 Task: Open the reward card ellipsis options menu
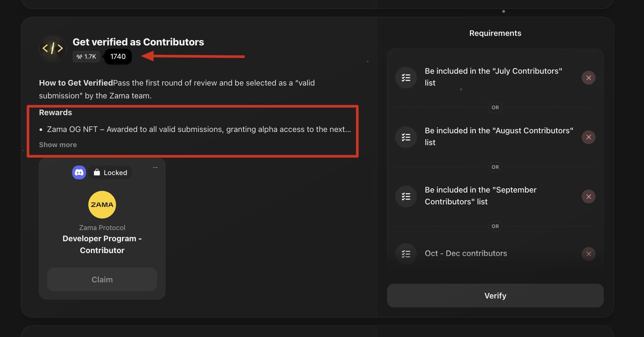155,167
